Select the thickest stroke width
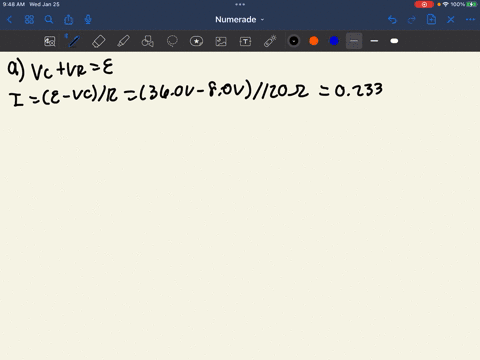Screen dimensions: 480x360 [x=394, y=41]
